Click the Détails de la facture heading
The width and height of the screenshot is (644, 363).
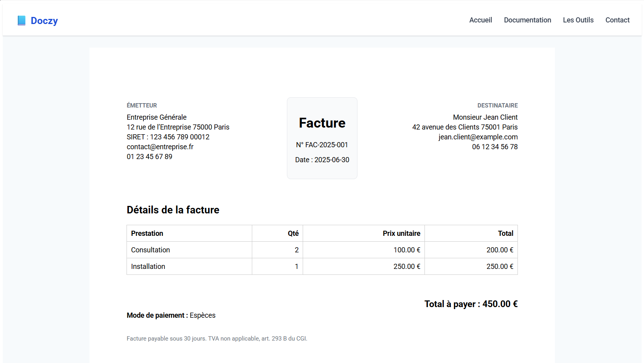tap(173, 210)
